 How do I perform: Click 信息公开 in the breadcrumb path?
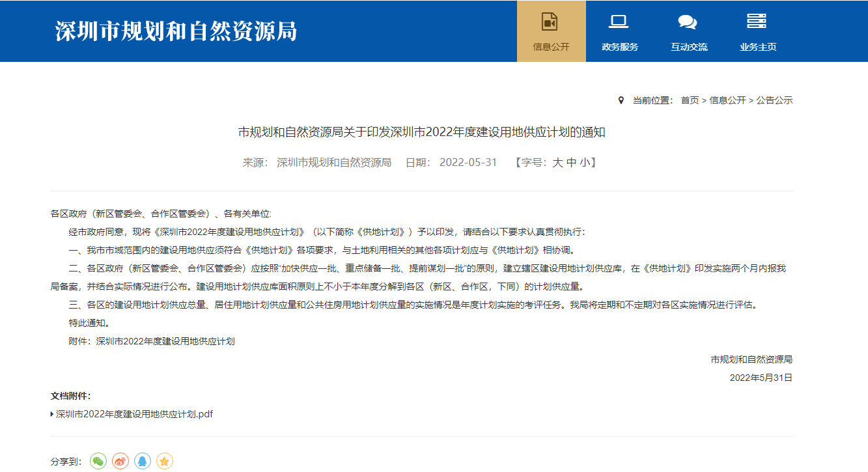[727, 100]
